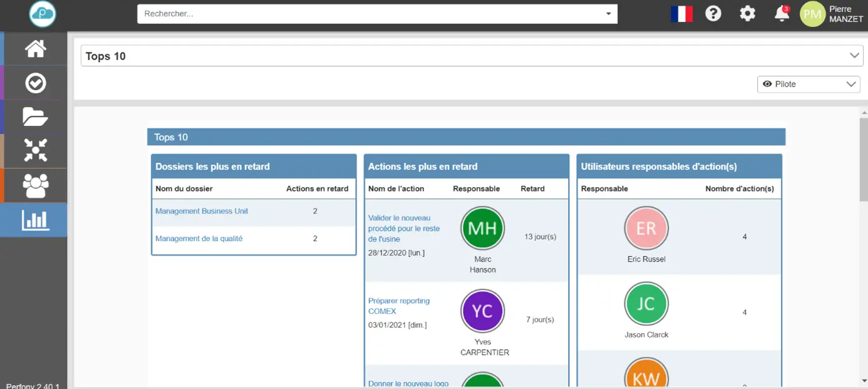Click into the Rechercher search field
This screenshot has height=389, width=868.
(x=369, y=14)
